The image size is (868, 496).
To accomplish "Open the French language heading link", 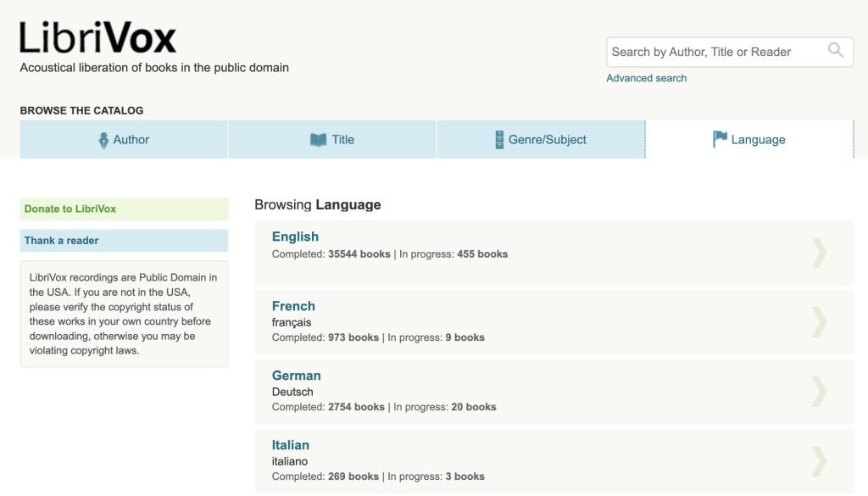I will pyautogui.click(x=293, y=306).
